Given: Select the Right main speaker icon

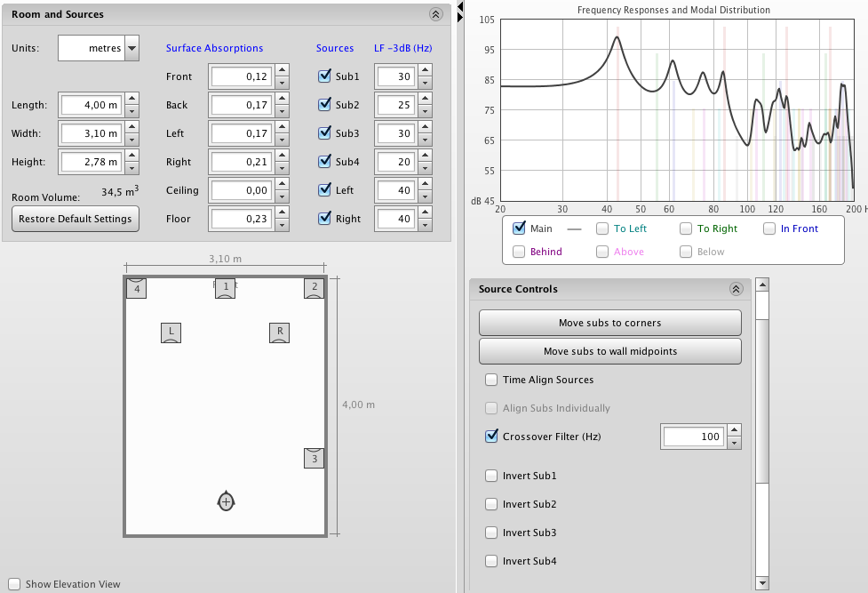Looking at the screenshot, I should [x=280, y=333].
